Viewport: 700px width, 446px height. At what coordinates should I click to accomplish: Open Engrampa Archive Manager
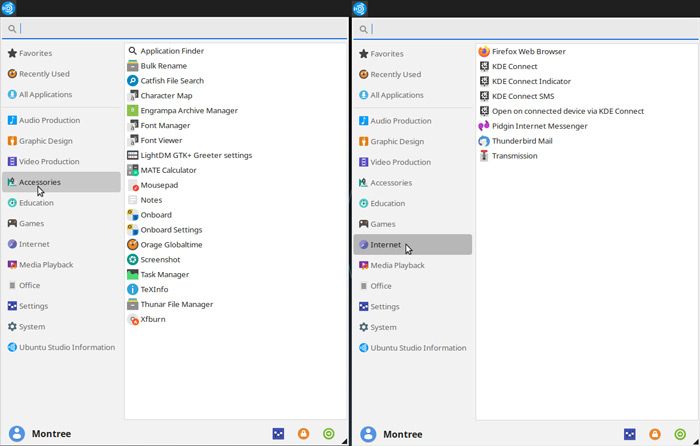coord(188,111)
